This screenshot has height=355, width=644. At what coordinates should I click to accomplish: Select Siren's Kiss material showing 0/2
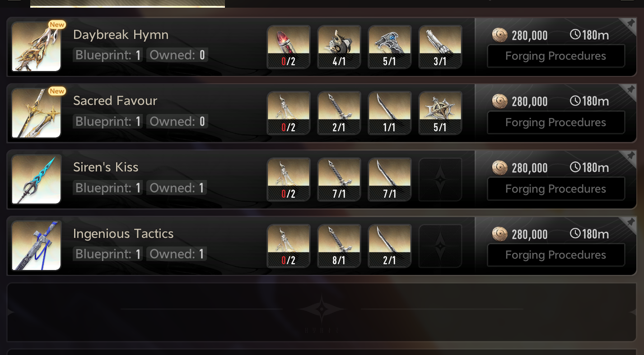click(x=289, y=180)
